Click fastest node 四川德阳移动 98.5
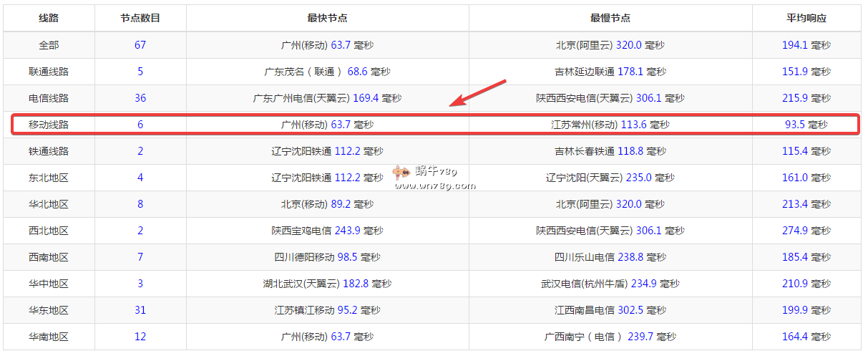The height and width of the screenshot is (356, 868). pyautogui.click(x=327, y=257)
